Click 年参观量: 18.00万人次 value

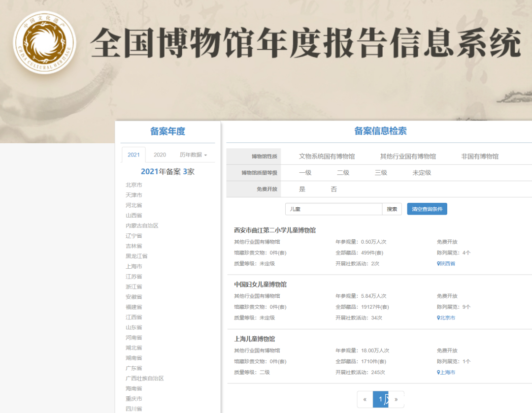point(362,350)
